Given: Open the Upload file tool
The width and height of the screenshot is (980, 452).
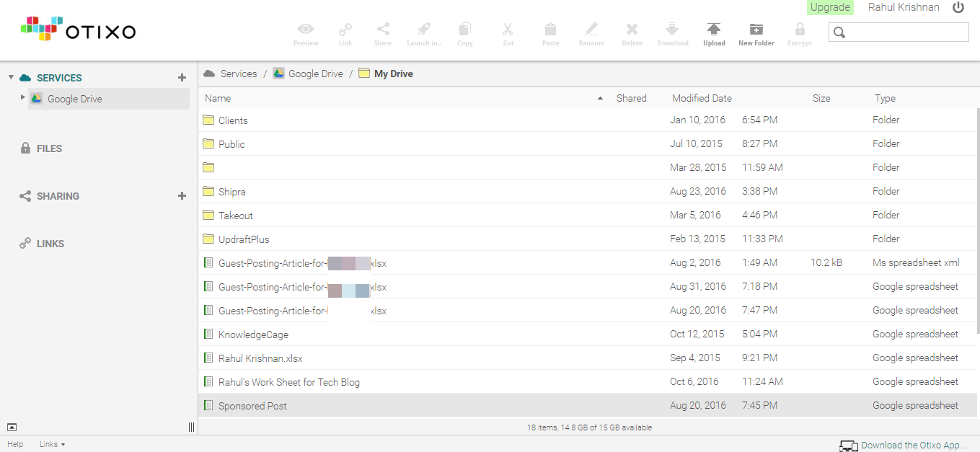Looking at the screenshot, I should 714,34.
